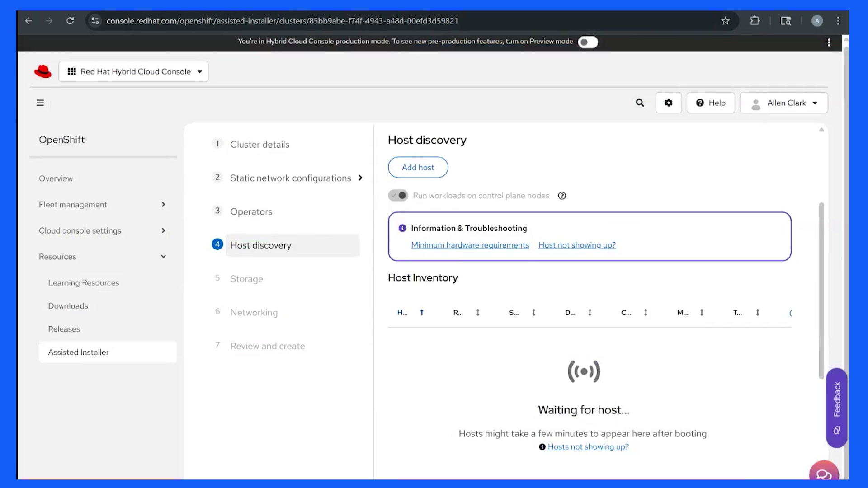The height and width of the screenshot is (488, 868).
Task: Open Assisted Installer in sidebar
Action: [108, 352]
